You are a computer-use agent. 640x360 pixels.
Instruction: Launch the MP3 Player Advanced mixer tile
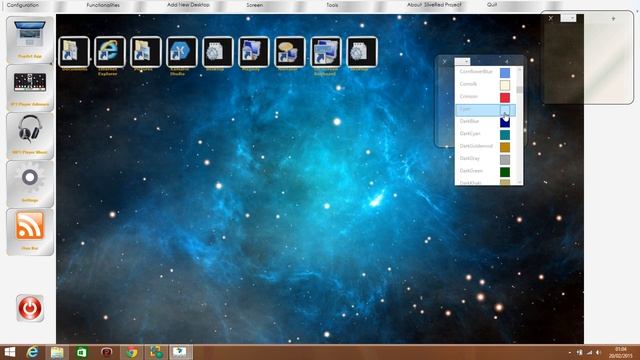30,87
